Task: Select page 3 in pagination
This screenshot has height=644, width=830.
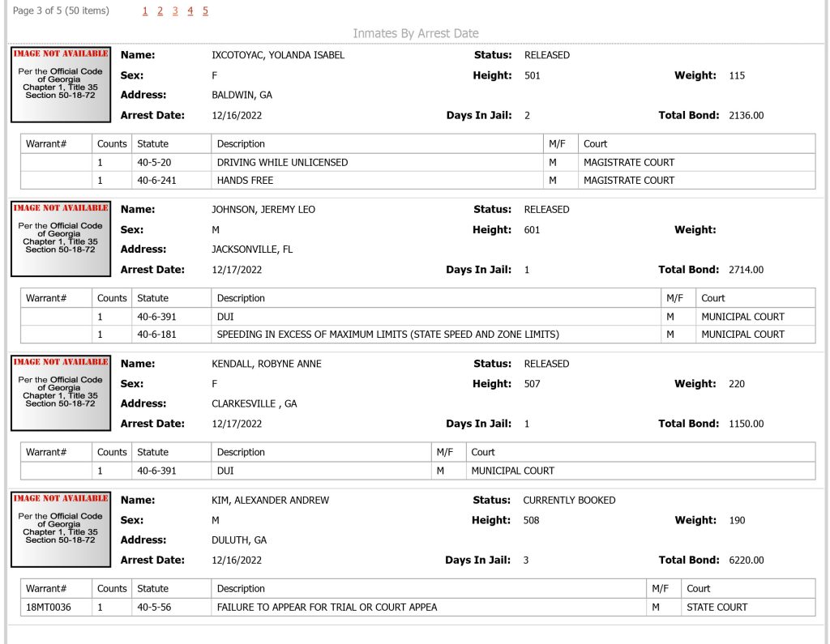Action: (175, 11)
